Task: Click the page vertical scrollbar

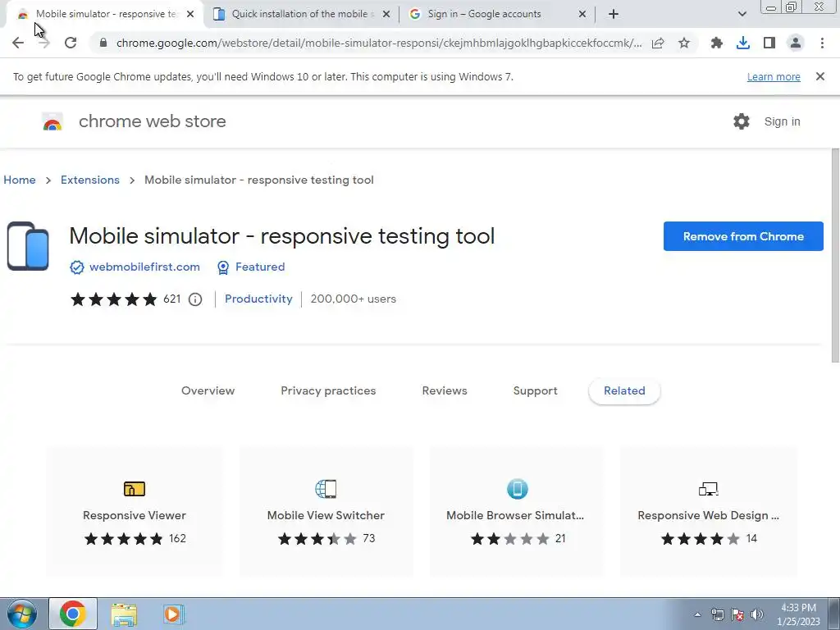Action: tap(835, 257)
